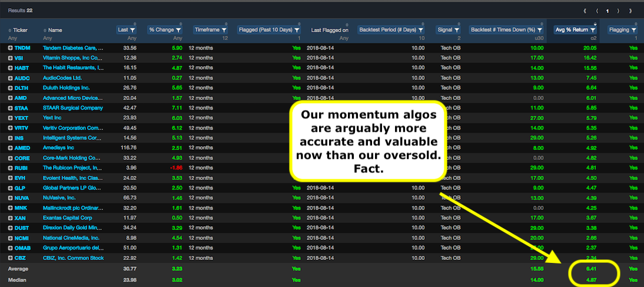The image size is (644, 287).
Task: Expand the EVH row plus icon
Action: (10, 178)
